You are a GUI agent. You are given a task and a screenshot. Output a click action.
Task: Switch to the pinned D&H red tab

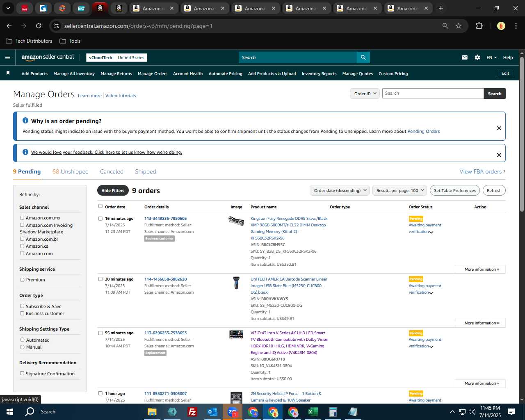(24, 8)
